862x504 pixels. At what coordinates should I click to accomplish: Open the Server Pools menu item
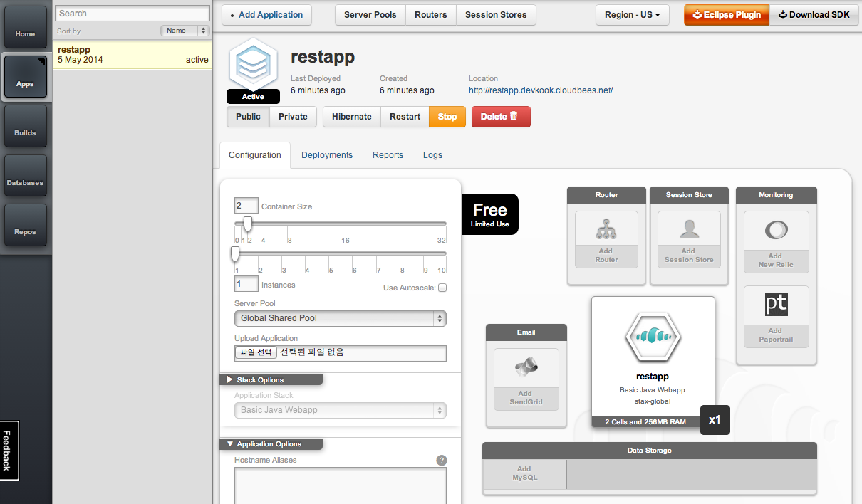point(370,15)
